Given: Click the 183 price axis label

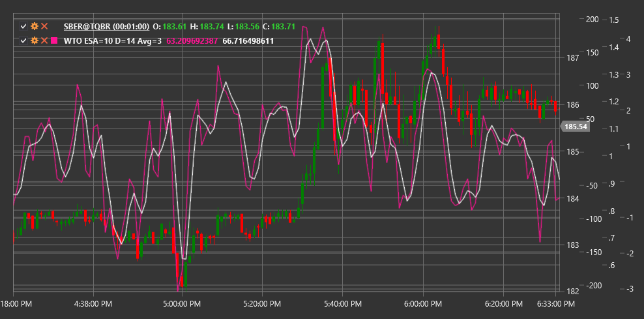Looking at the screenshot, I should (572, 245).
